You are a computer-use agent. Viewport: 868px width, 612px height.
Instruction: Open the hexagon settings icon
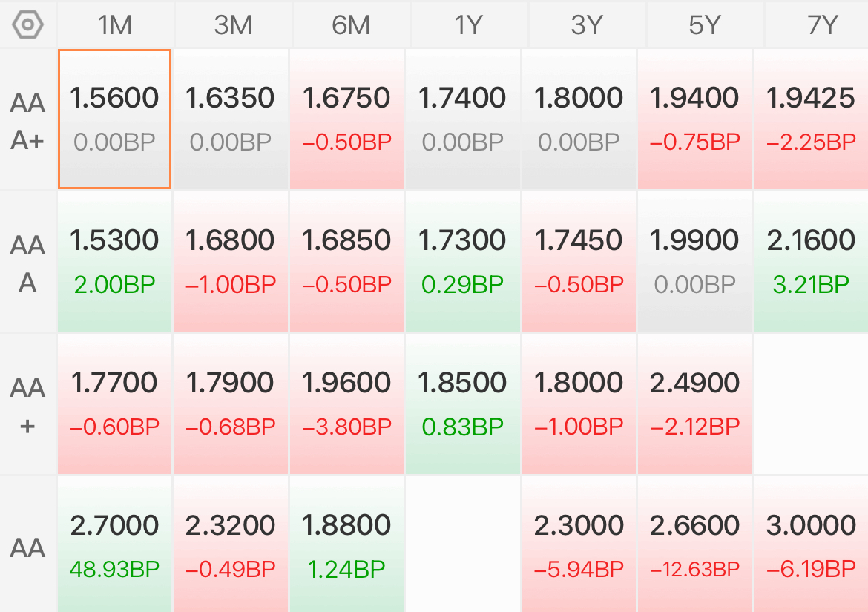pyautogui.click(x=27, y=25)
